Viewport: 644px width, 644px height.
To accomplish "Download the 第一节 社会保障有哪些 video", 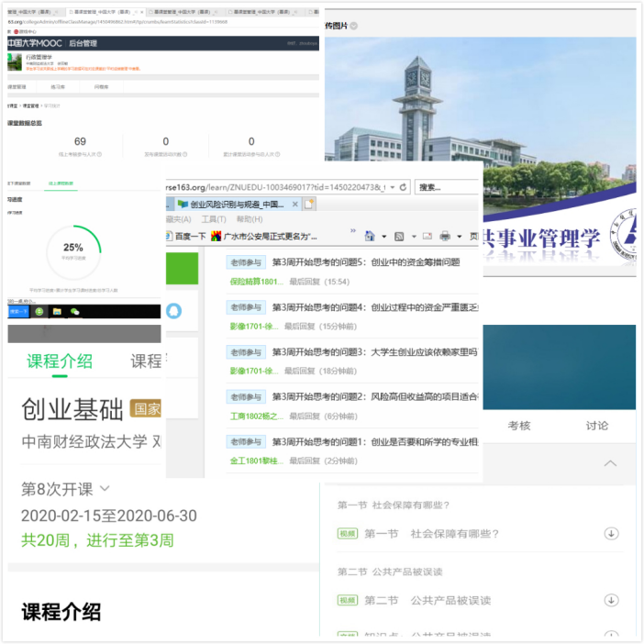I will [x=611, y=534].
